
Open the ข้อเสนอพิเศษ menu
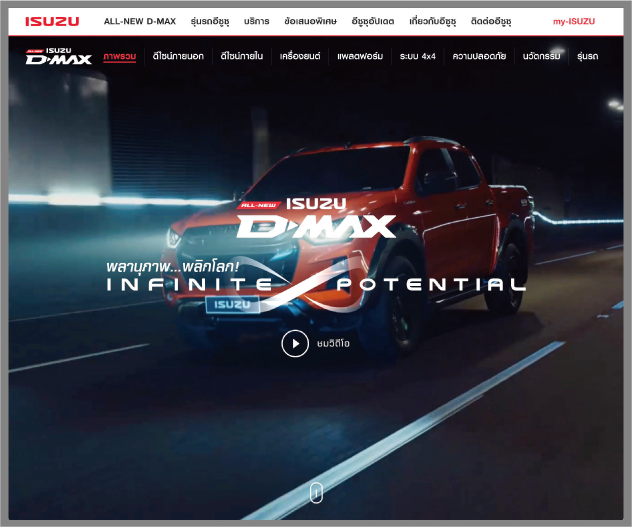310,21
